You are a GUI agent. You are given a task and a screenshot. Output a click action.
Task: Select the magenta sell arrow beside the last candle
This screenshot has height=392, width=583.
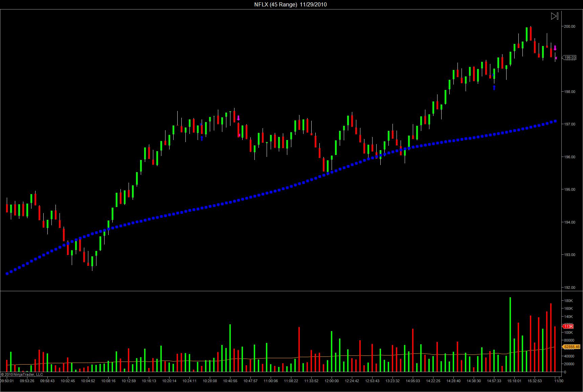coord(555,48)
